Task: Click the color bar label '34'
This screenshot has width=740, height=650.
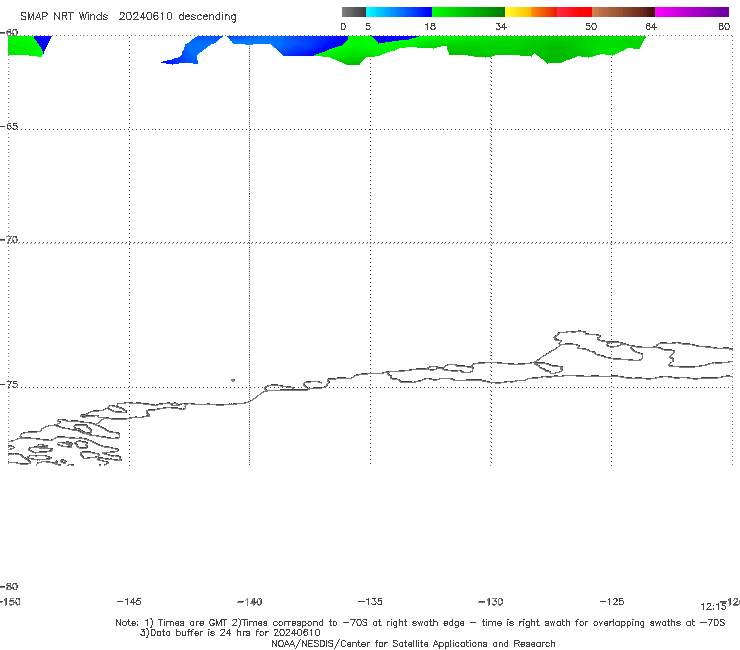Action: (x=501, y=27)
